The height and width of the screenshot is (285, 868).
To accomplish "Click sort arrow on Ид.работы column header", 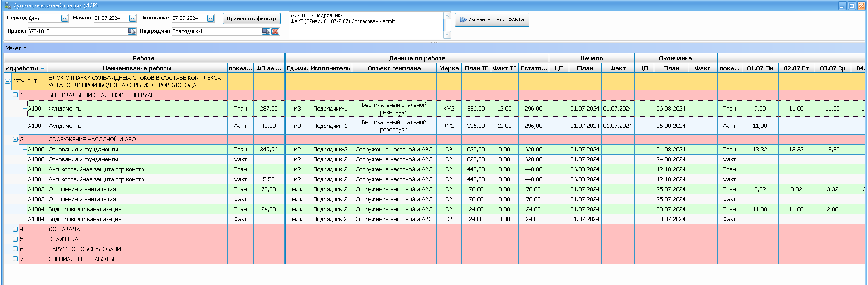I will click(43, 68).
